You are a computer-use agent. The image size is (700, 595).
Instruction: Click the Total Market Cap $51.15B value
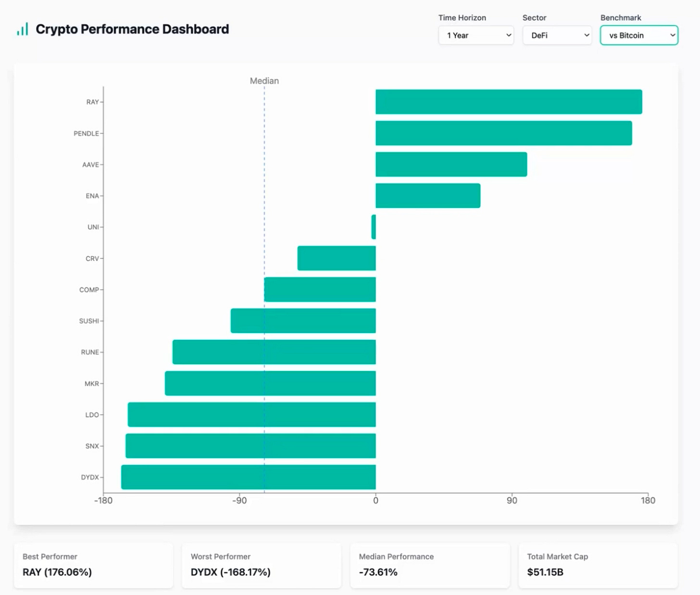(x=545, y=572)
